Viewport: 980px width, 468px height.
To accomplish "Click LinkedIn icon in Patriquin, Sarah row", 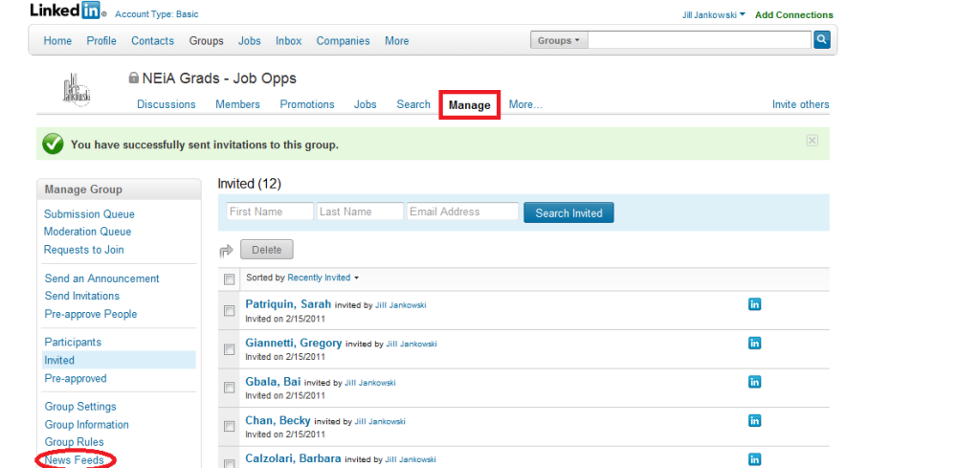I will tap(754, 304).
